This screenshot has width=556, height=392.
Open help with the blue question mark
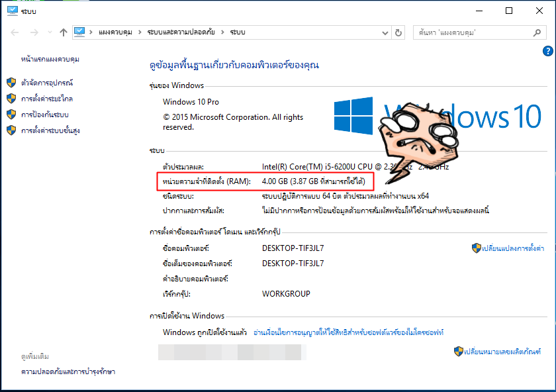548,51
